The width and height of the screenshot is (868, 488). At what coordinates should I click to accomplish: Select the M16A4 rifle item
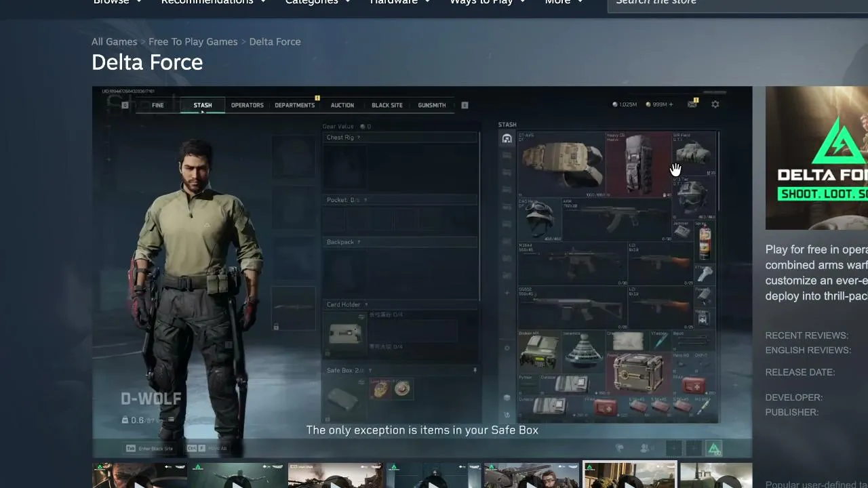[573, 264]
